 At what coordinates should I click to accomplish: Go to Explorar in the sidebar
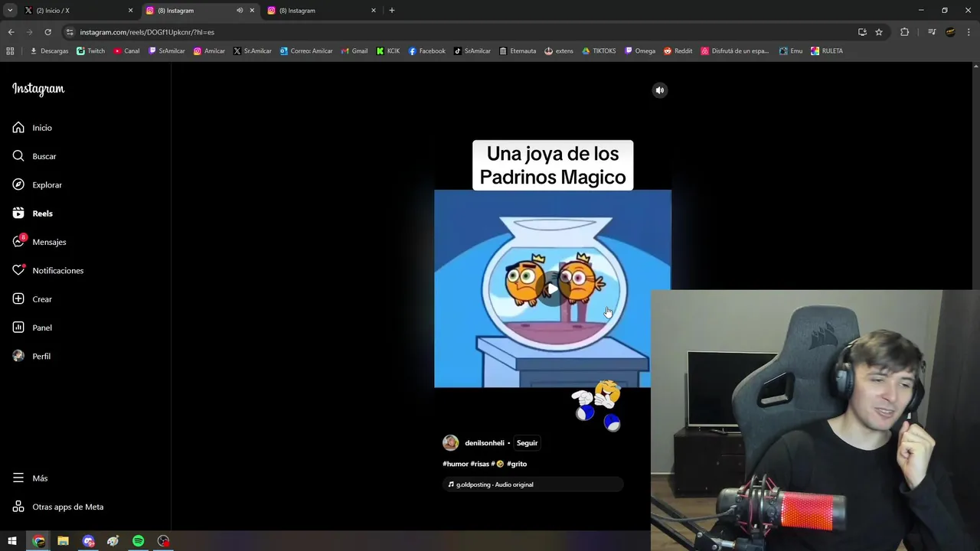37,184
